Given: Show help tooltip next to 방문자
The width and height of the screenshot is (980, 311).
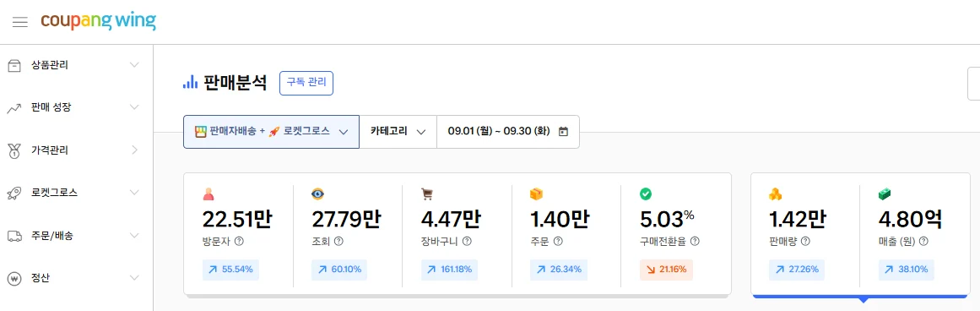Looking at the screenshot, I should tap(240, 241).
